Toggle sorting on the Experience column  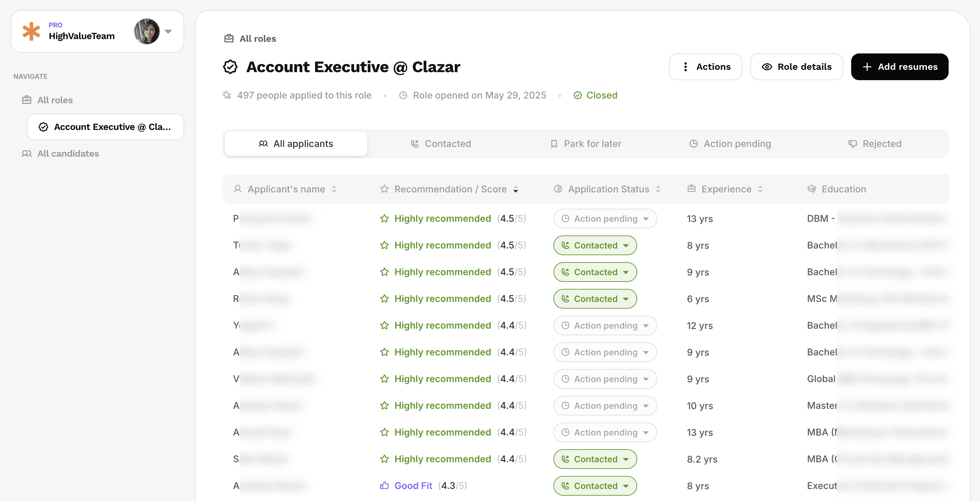pyautogui.click(x=760, y=189)
